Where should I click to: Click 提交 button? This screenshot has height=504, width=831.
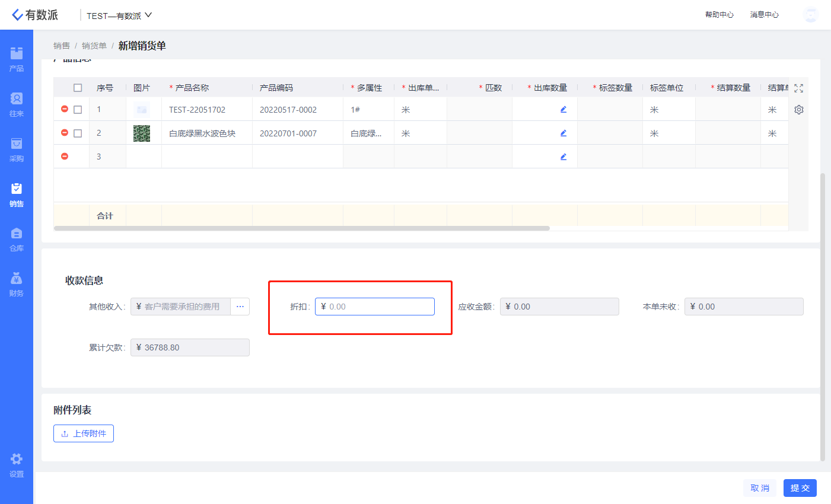pos(800,488)
